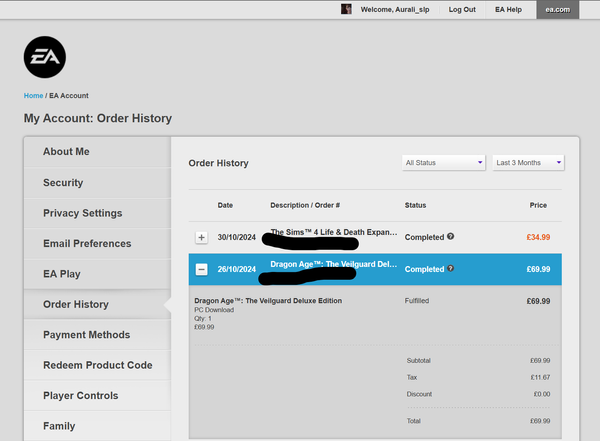Click the Fulfilled status text
This screenshot has width=600, height=441.
point(417,301)
